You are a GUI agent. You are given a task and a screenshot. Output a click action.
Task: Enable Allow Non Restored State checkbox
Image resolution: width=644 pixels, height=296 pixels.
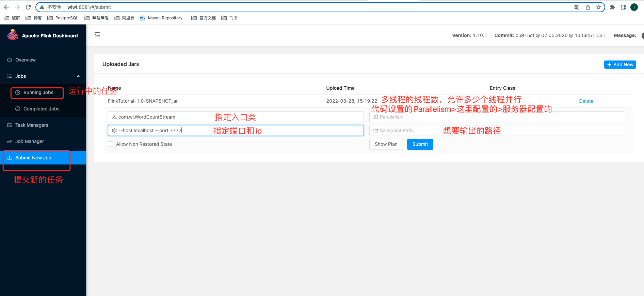[111, 144]
